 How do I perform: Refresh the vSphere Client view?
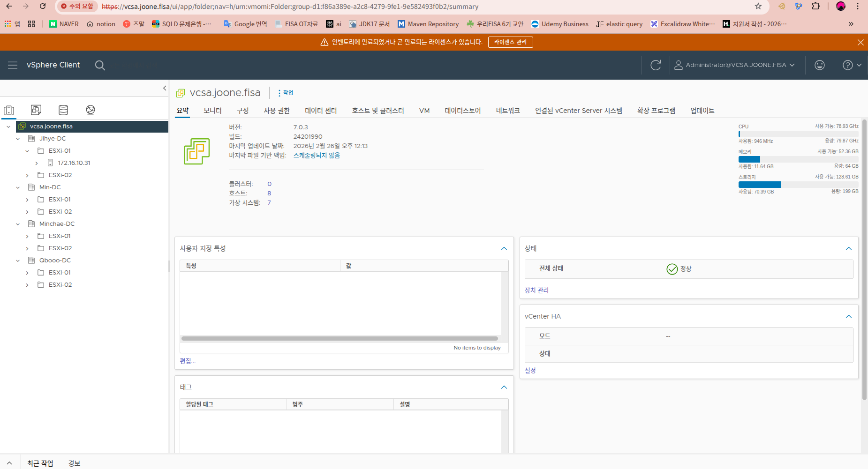coord(656,65)
